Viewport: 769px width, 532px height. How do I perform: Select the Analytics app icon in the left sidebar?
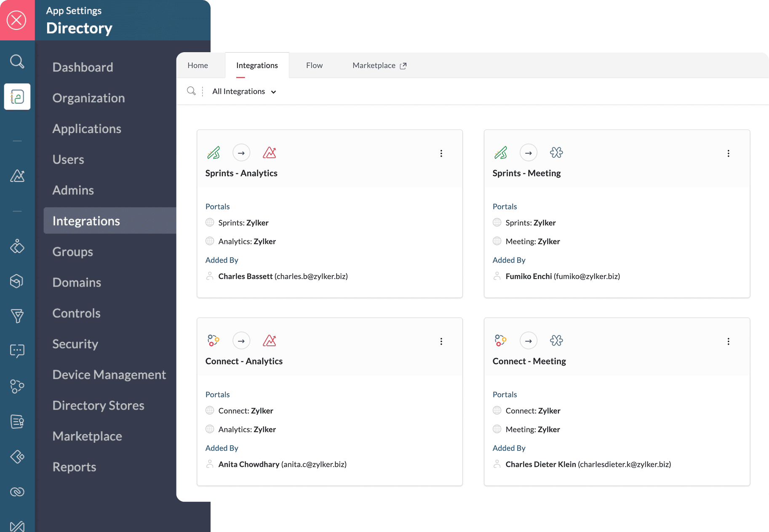click(x=17, y=176)
